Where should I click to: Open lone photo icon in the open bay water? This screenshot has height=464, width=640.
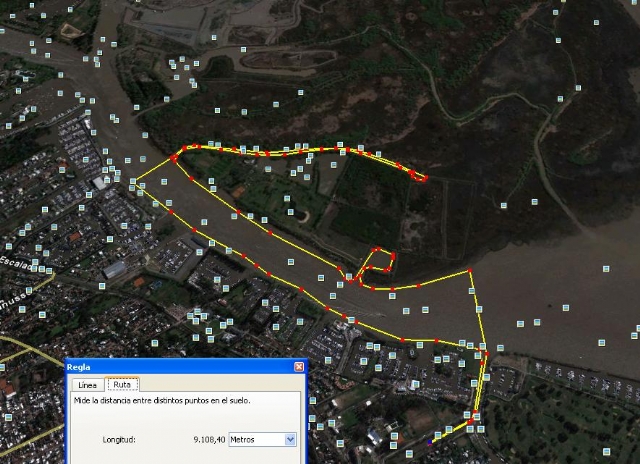606,269
